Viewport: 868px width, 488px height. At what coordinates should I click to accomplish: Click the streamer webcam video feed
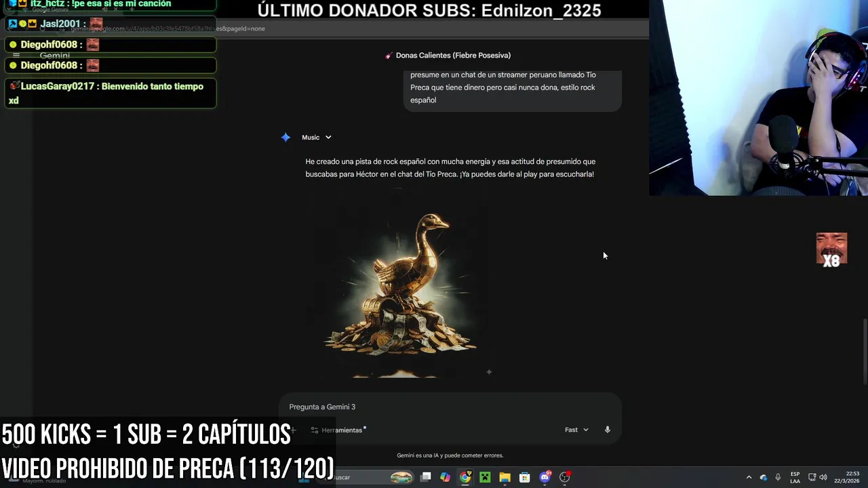758,98
